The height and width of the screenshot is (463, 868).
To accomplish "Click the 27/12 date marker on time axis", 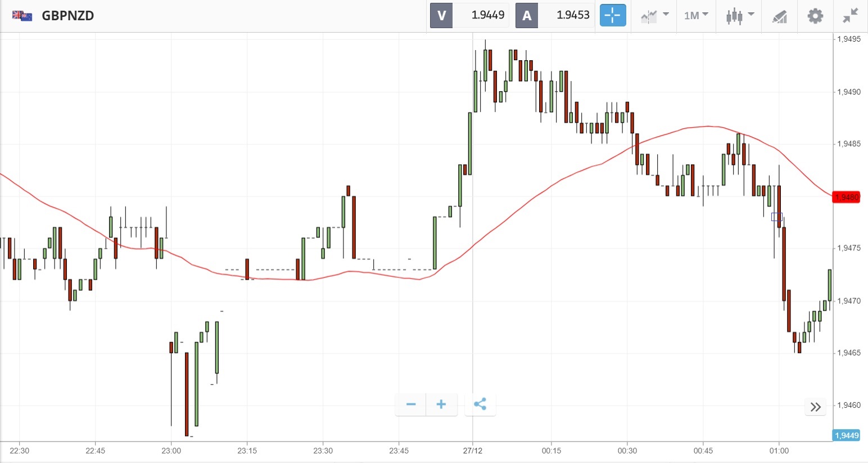I will coord(473,451).
